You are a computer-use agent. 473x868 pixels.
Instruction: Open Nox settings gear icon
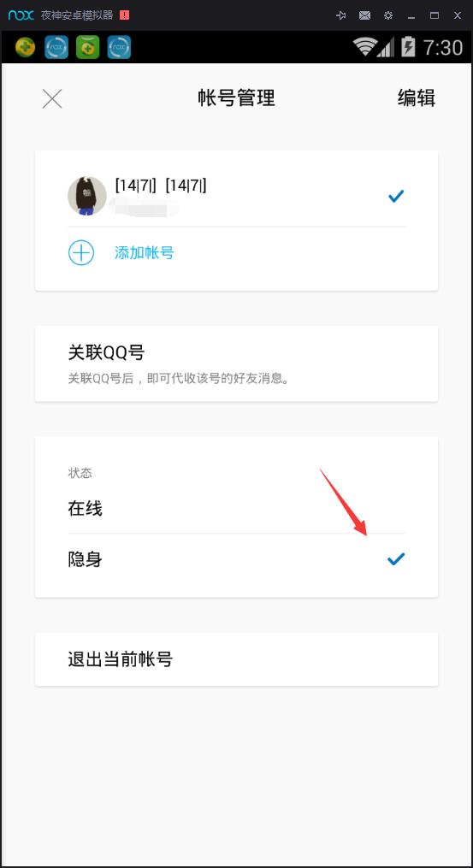[388, 15]
